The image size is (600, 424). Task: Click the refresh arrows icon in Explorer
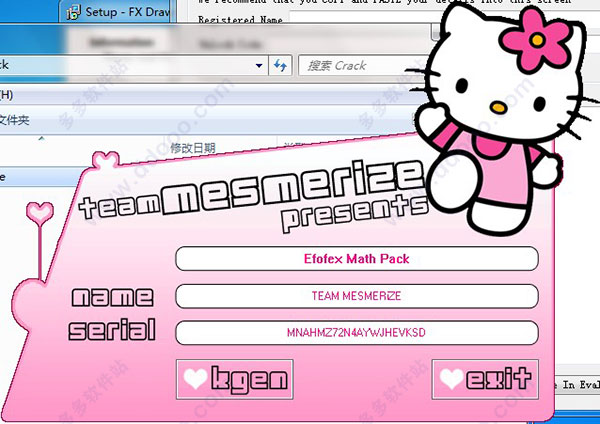click(x=280, y=65)
